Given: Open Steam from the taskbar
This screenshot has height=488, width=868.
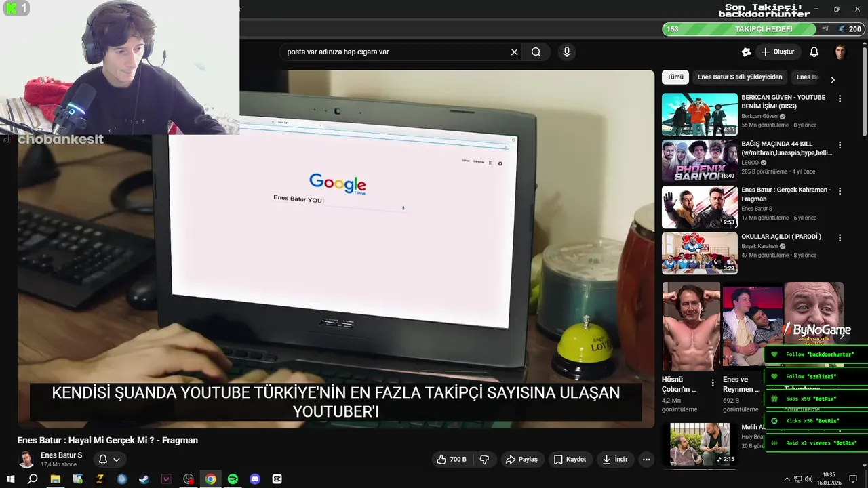Looking at the screenshot, I should (144, 479).
